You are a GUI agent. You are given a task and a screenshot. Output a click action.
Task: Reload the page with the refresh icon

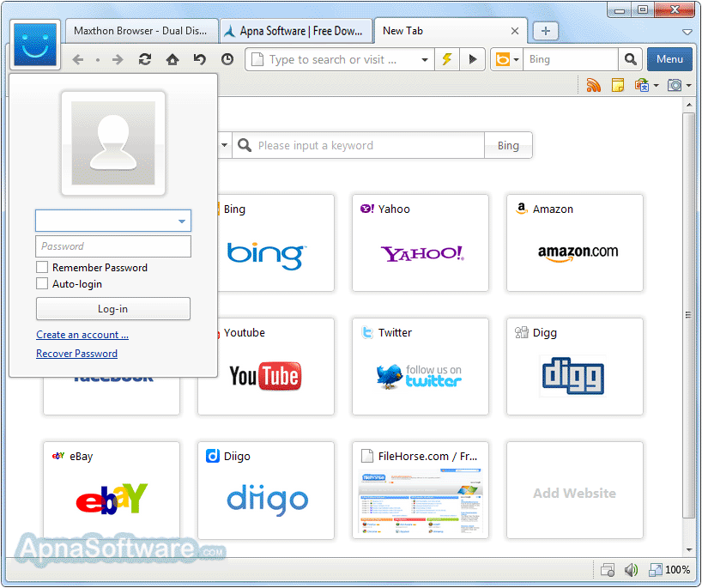(145, 59)
